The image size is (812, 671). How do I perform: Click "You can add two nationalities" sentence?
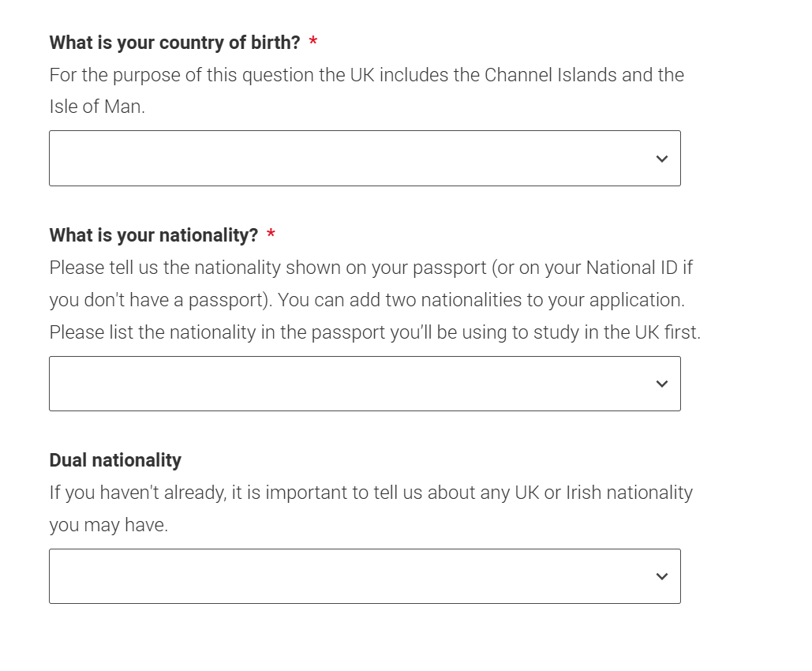(x=395, y=300)
